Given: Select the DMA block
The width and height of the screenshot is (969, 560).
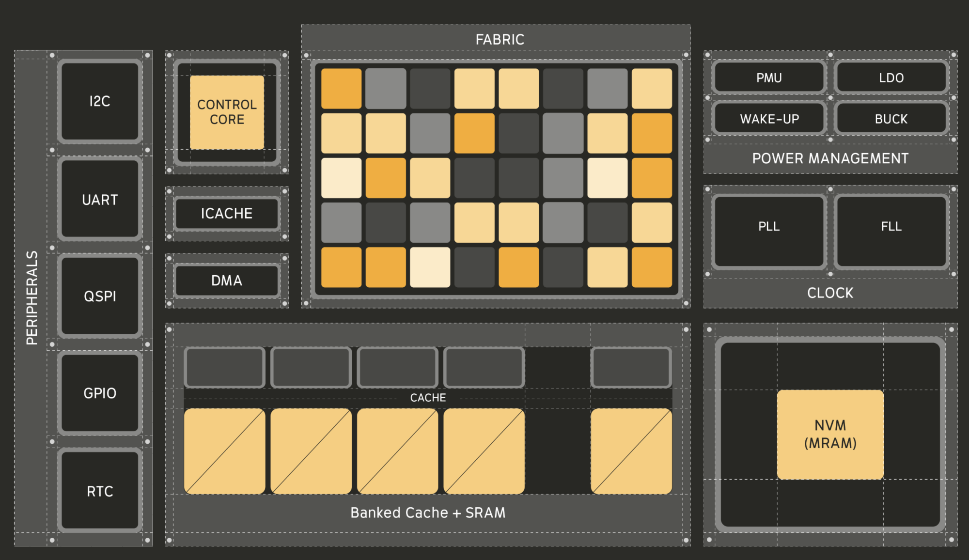Looking at the screenshot, I should click(x=227, y=280).
